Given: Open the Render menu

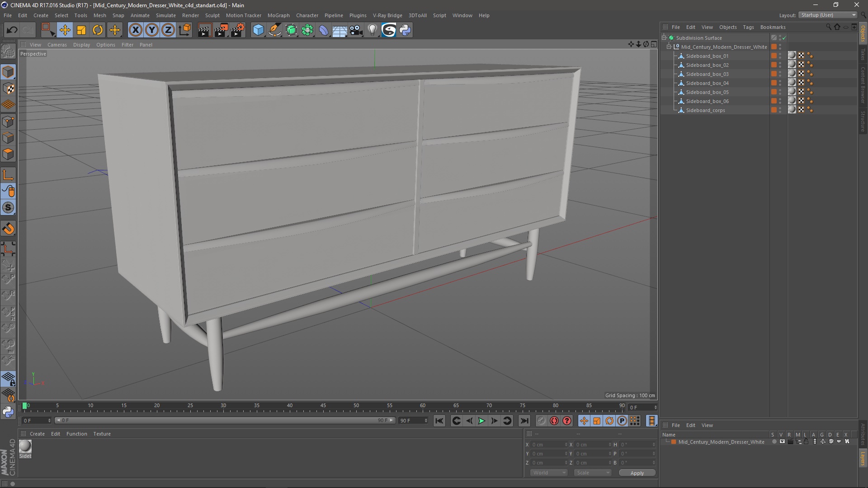Looking at the screenshot, I should tap(190, 15).
